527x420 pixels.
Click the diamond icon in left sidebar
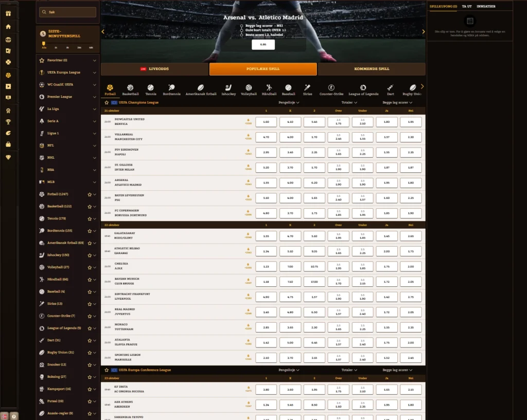coord(8,157)
